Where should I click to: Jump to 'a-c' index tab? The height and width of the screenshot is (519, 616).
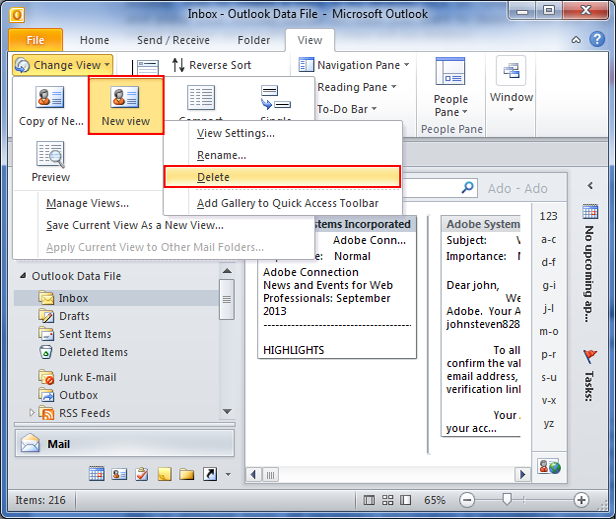pos(548,239)
